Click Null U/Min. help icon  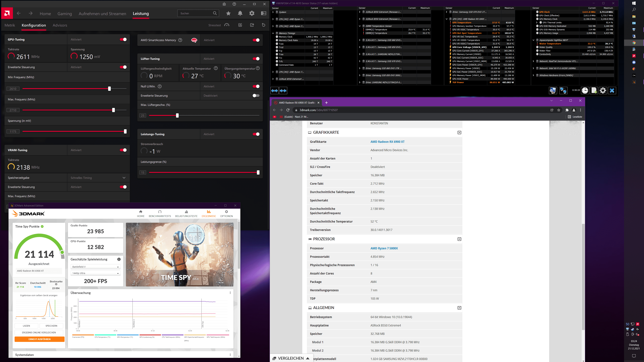coord(160,86)
